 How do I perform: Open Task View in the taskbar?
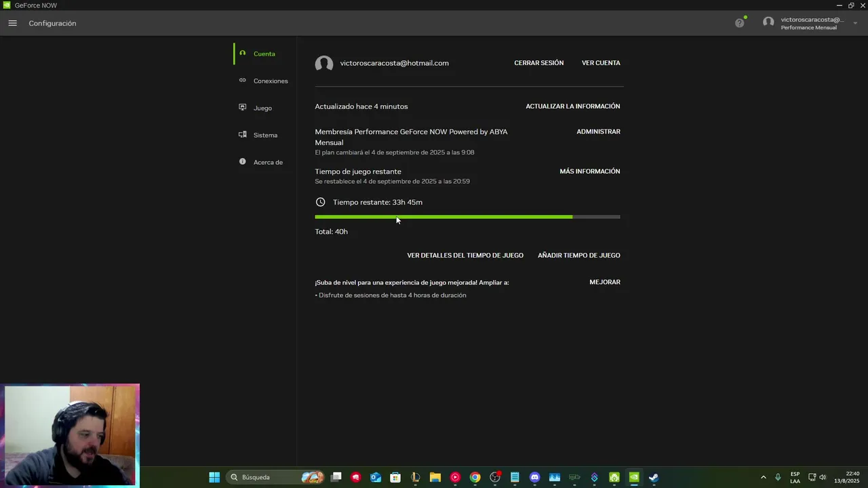click(x=336, y=477)
